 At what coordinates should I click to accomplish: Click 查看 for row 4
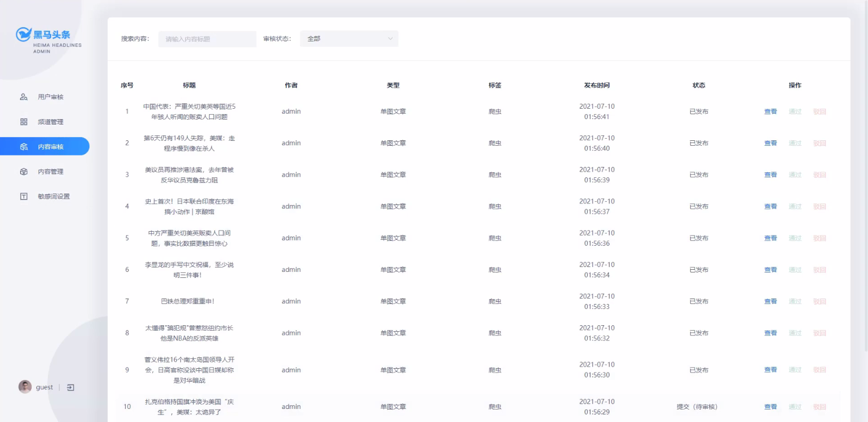point(771,206)
